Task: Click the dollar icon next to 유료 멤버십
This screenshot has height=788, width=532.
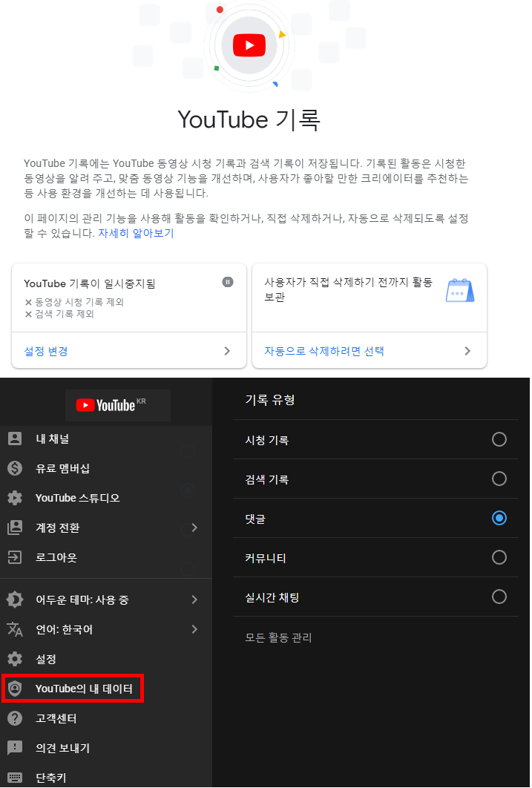Action: [15, 468]
